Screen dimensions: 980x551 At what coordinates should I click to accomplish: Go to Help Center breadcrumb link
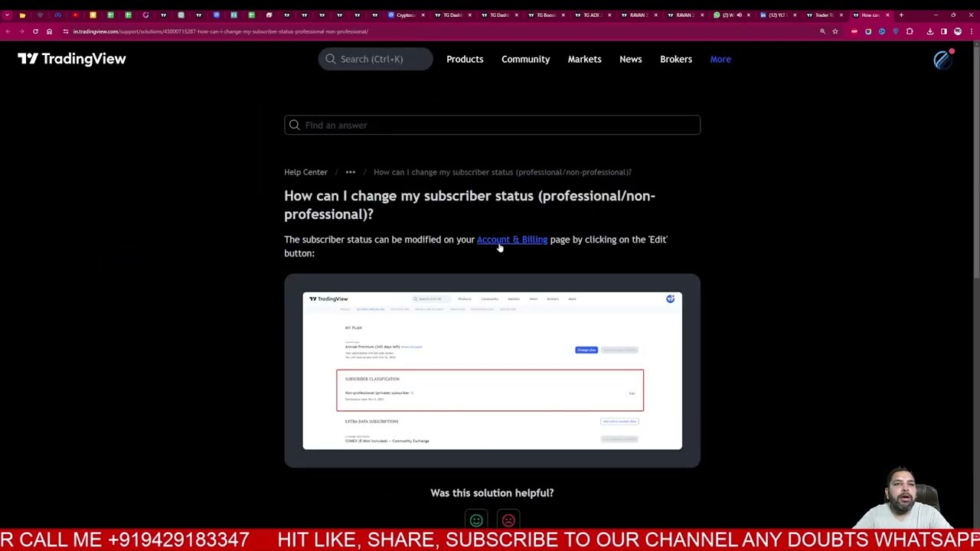(x=305, y=172)
